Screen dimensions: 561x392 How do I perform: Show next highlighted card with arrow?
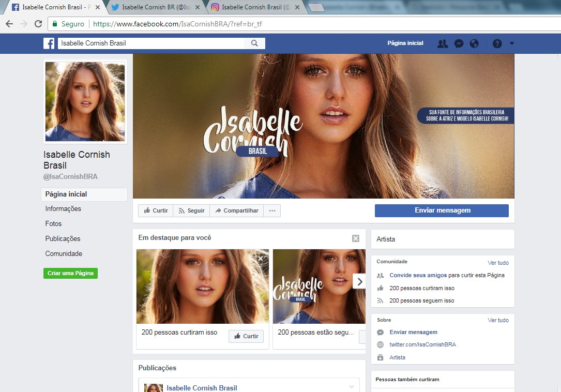[359, 282]
